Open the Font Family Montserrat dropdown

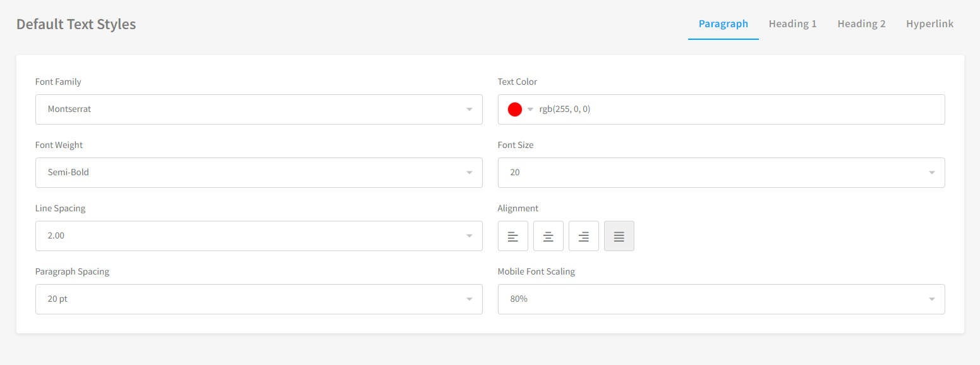(x=259, y=109)
